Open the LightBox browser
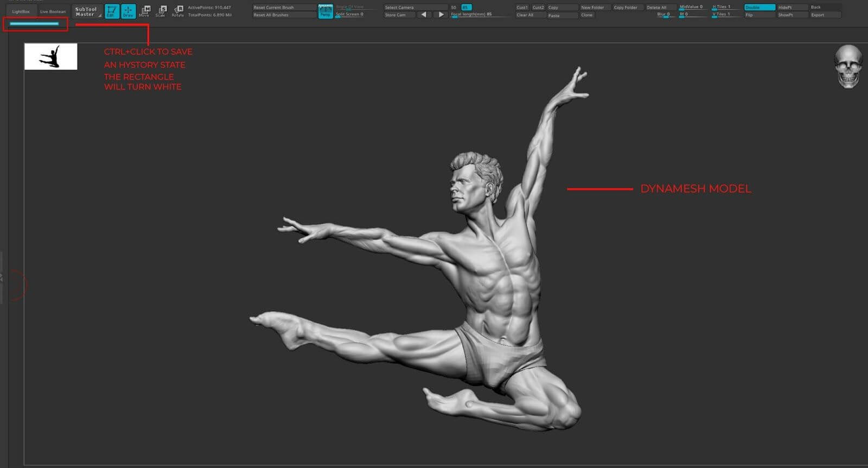This screenshot has height=468, width=868. point(21,11)
